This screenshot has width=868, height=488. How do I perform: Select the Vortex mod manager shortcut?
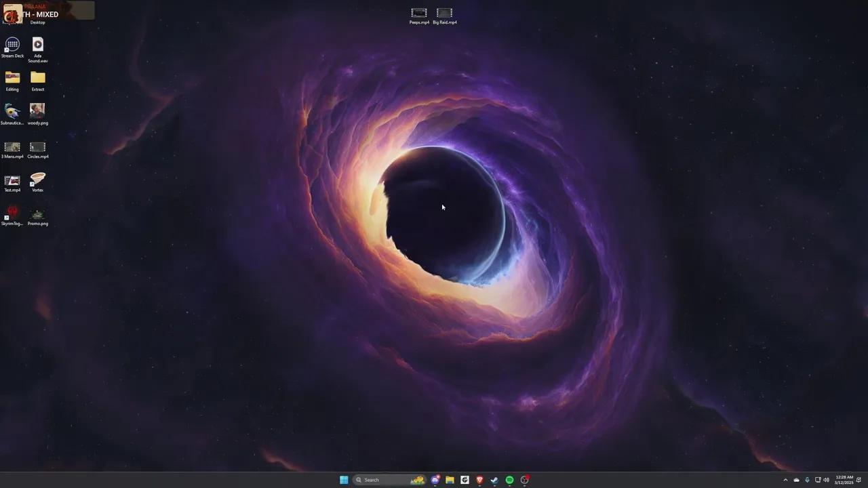pyautogui.click(x=38, y=179)
